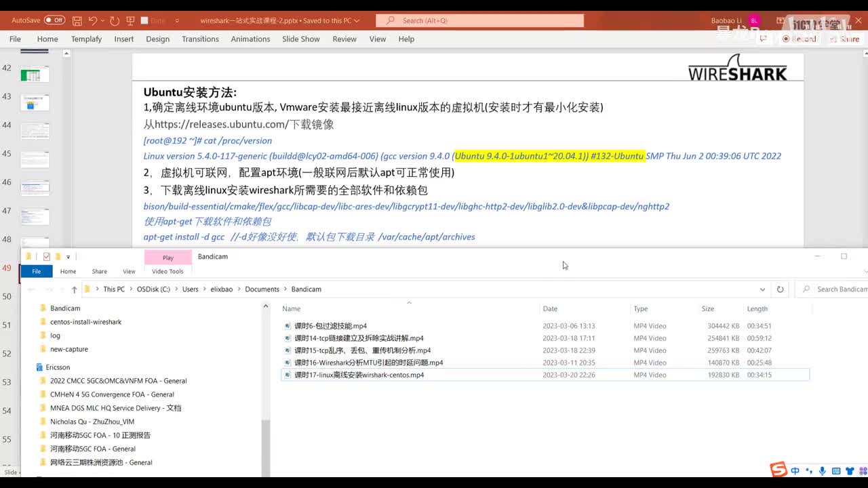
Task: Start presentation from beginning icon
Action: (129, 21)
